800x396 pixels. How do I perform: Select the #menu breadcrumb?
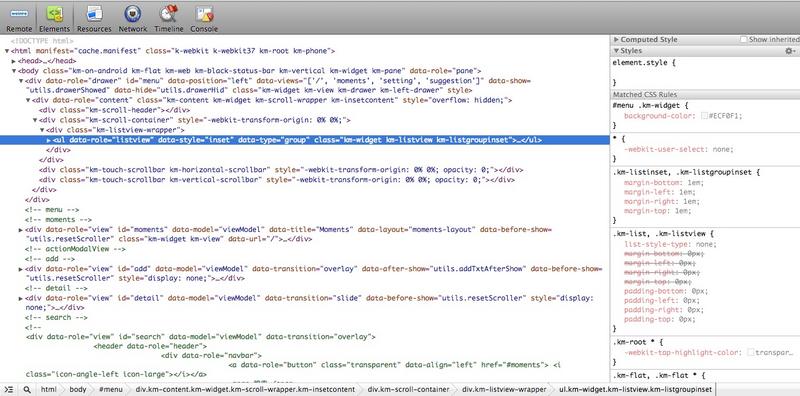tap(111, 389)
